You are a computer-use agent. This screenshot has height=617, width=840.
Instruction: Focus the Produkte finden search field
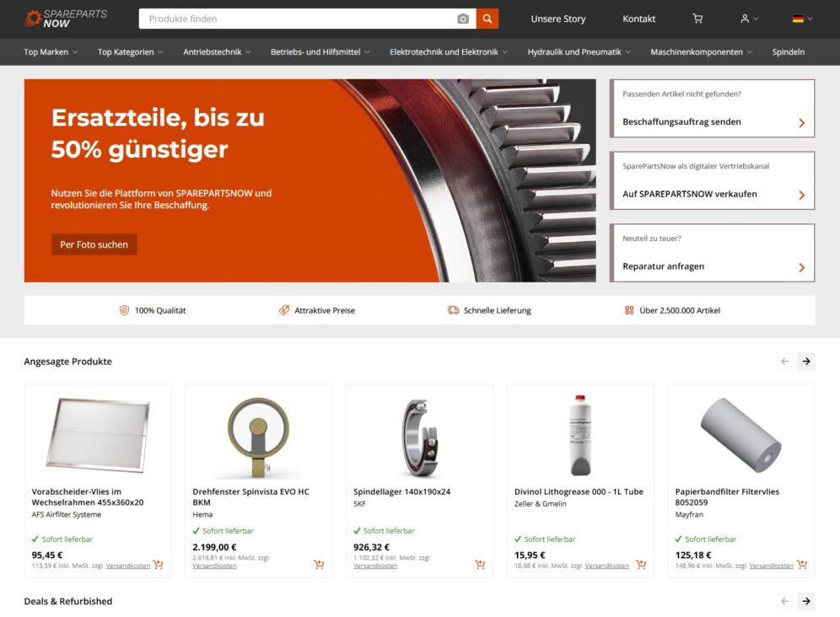point(298,19)
